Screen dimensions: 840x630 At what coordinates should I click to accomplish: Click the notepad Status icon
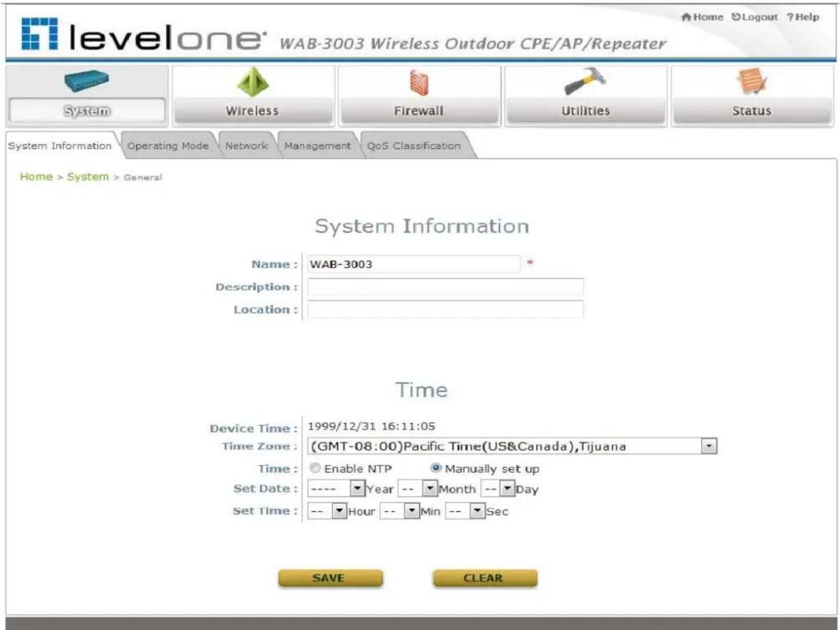point(751,82)
